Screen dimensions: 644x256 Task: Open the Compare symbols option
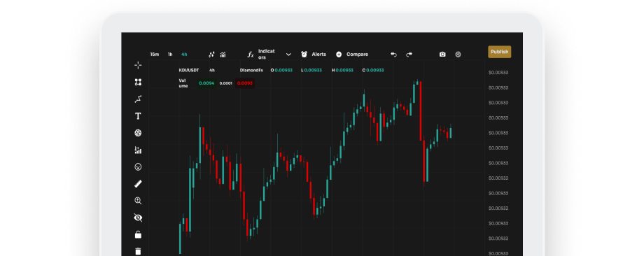357,54
